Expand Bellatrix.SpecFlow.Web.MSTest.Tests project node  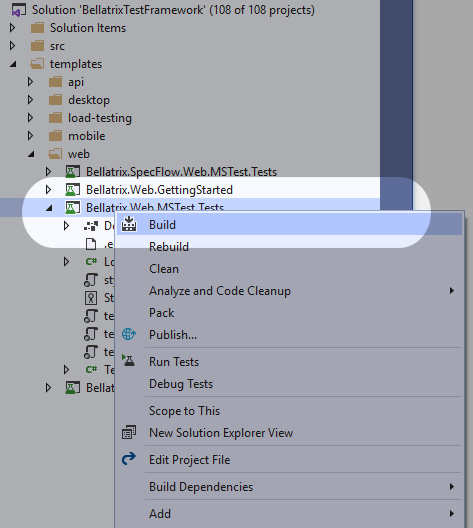(48, 172)
